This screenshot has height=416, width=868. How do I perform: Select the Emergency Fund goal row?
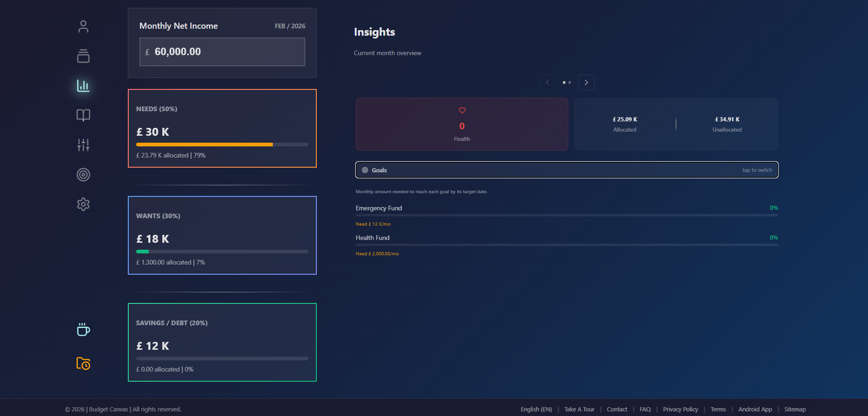(x=567, y=216)
